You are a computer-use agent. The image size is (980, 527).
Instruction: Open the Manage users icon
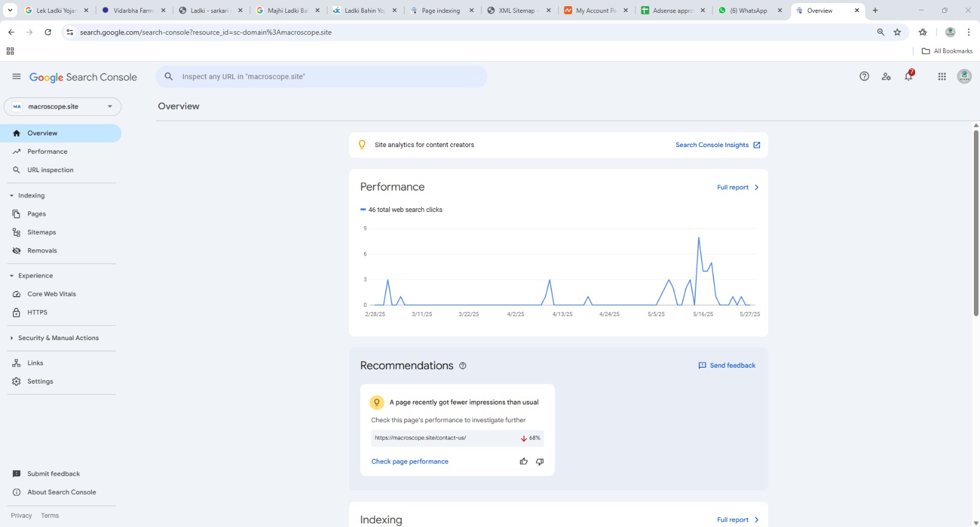coord(886,77)
